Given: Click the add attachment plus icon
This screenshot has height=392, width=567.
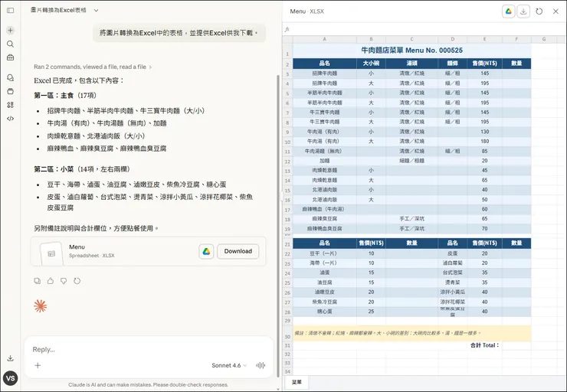Looking at the screenshot, I should tap(38, 365).
